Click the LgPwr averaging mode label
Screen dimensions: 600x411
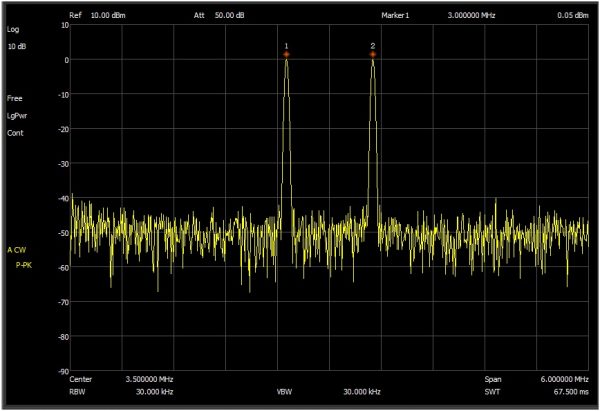click(x=18, y=116)
